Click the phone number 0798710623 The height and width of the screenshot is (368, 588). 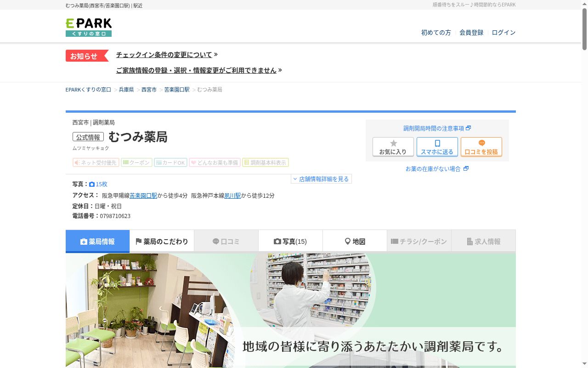pyautogui.click(x=115, y=216)
